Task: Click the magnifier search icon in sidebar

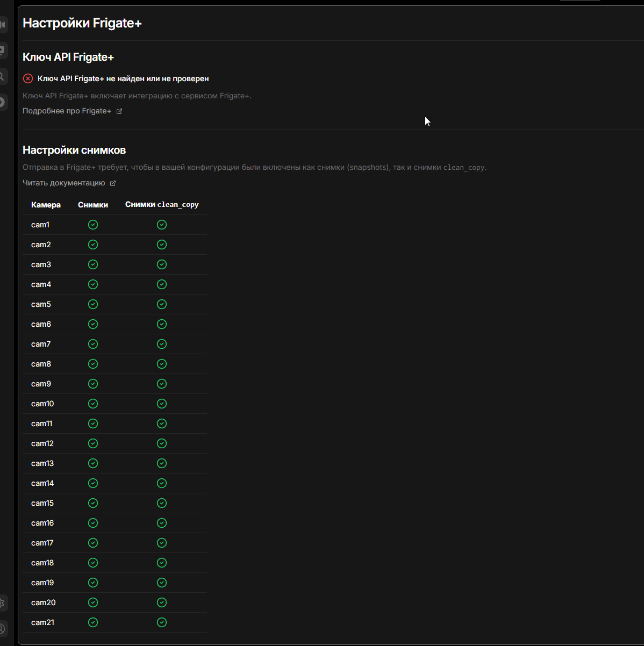Action: pos(2,76)
